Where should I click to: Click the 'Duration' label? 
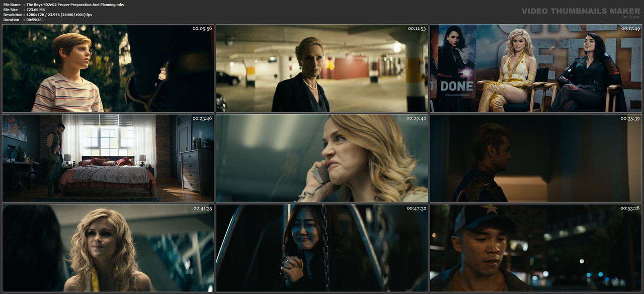coord(11,20)
